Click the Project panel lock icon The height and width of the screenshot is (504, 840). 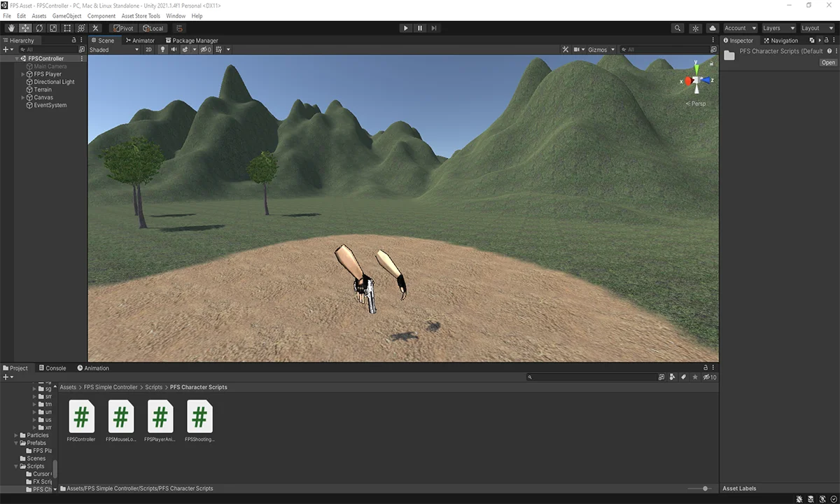click(706, 367)
